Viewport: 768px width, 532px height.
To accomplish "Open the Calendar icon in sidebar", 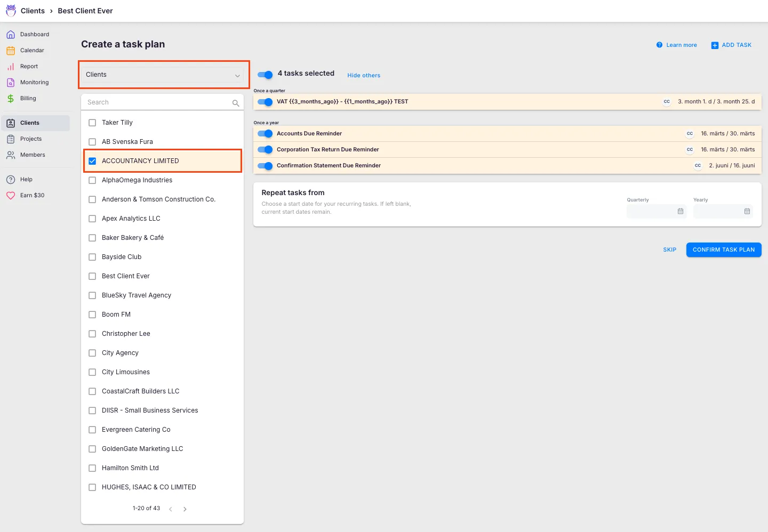I will [x=11, y=51].
